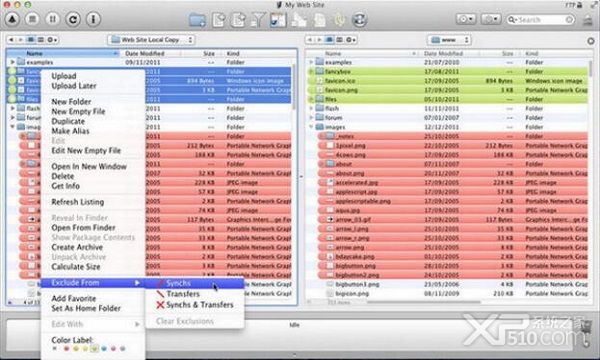Switch left pane to column view

pos(40,39)
